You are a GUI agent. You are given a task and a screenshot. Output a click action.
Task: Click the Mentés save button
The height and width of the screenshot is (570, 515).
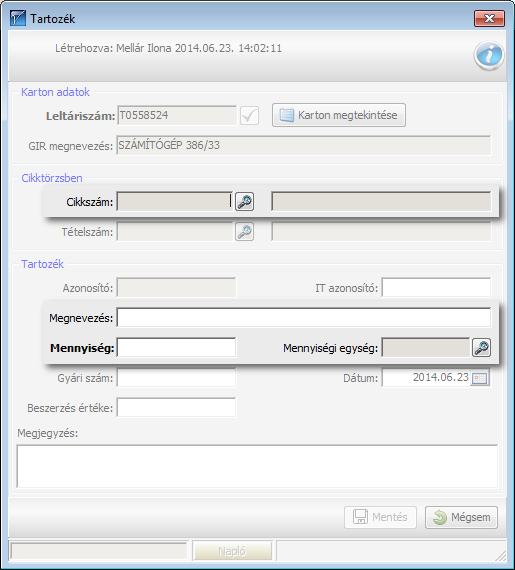point(381,517)
